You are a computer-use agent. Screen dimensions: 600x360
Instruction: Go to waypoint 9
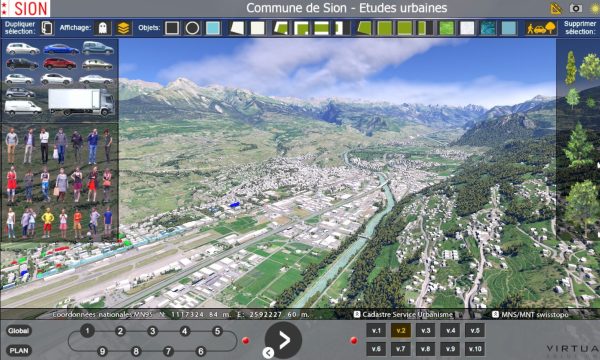click(x=102, y=351)
